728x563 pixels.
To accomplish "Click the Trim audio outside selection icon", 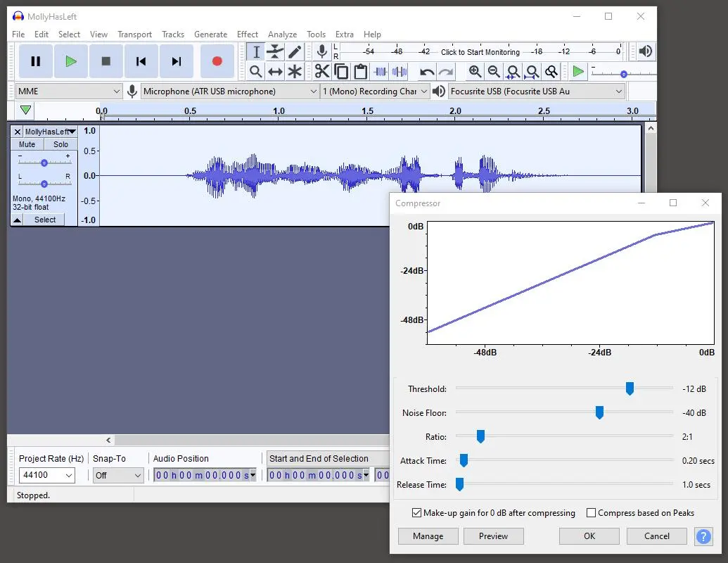I will point(381,72).
